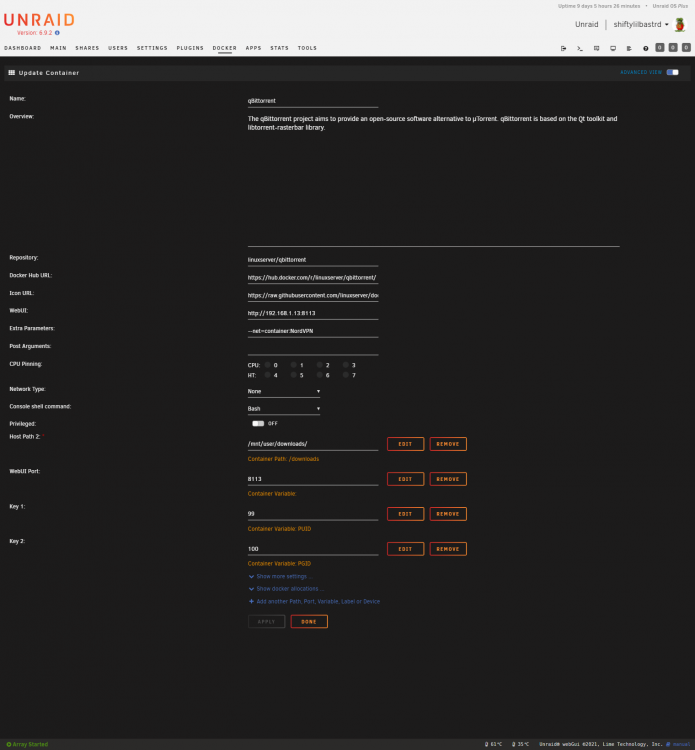
Task: Open the terminal icon
Action: click(x=580, y=48)
